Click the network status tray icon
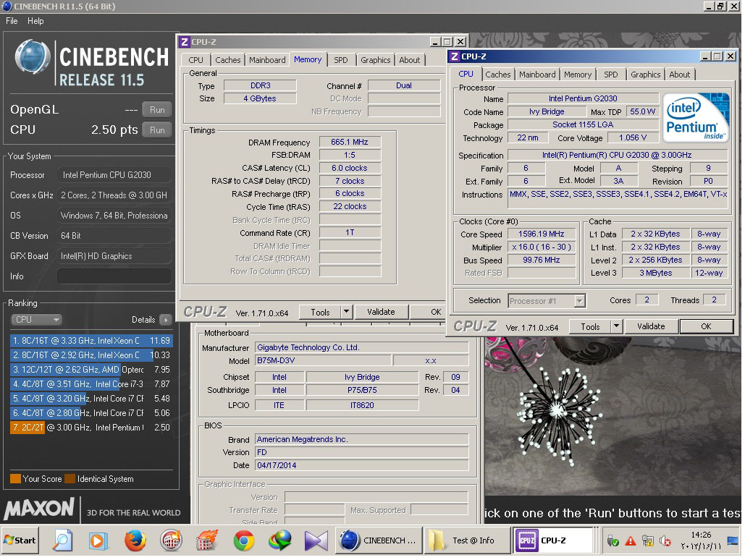Image resolution: width=745 pixels, height=560 pixels. [647, 540]
